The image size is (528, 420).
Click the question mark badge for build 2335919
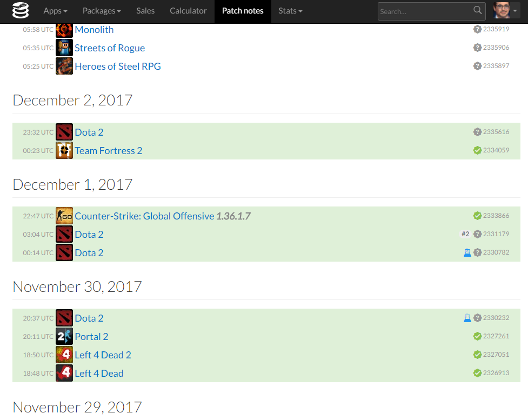tap(477, 29)
